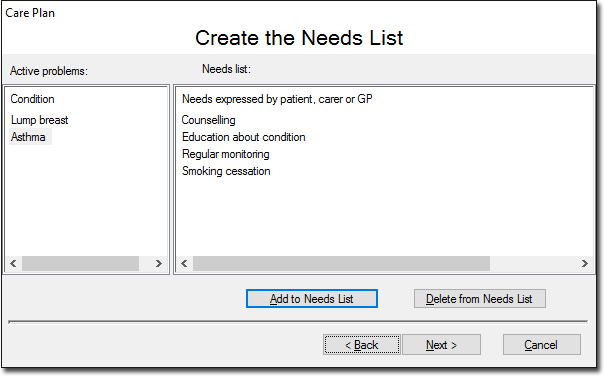Image resolution: width=604 pixels, height=376 pixels.
Task: Select Asthma in Active problems
Action: [30, 137]
